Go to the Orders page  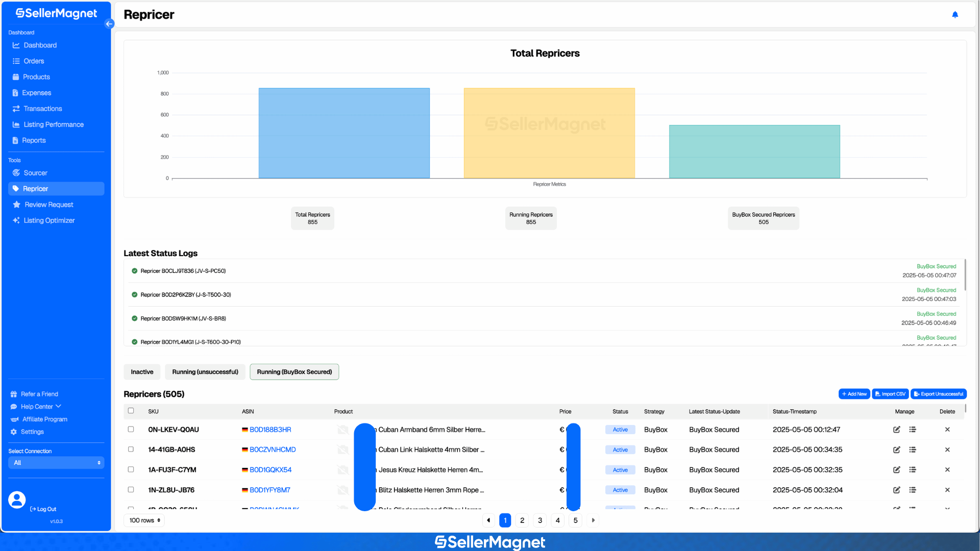click(x=34, y=61)
